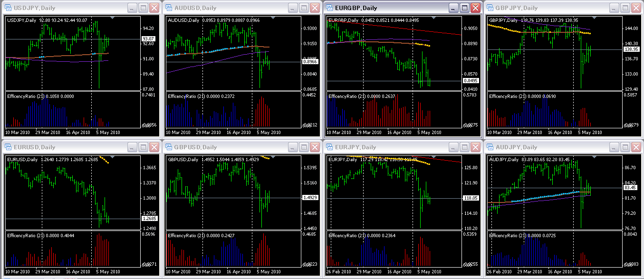Click the EURJPY chart window title icon

pyautogui.click(x=329, y=147)
